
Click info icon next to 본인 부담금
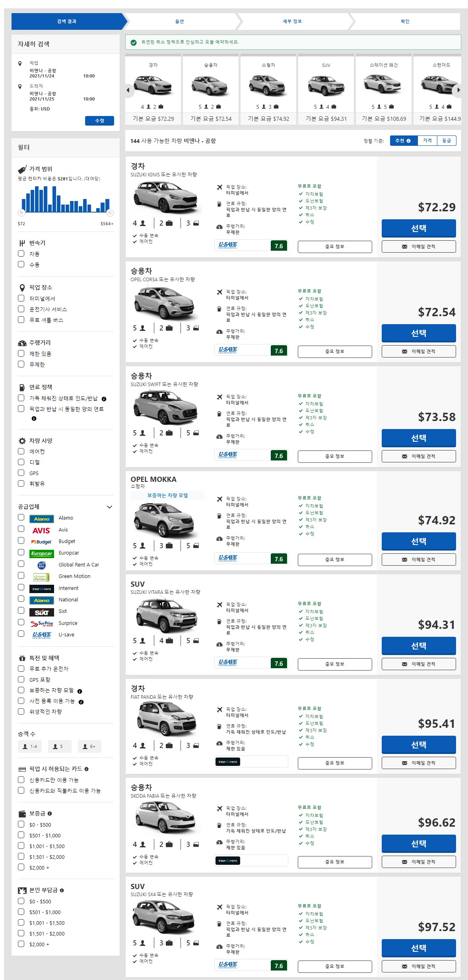62,890
